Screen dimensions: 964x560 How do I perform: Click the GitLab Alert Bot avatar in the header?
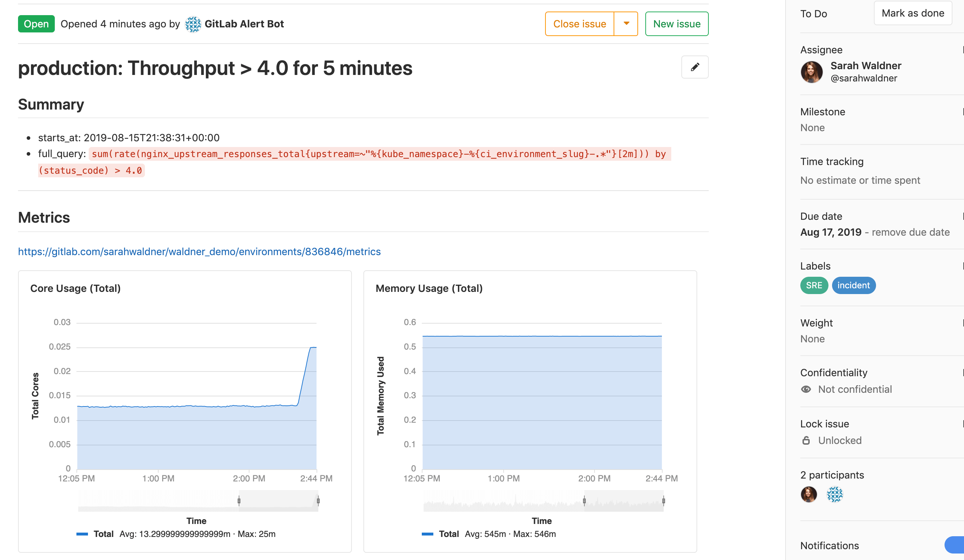pos(194,24)
